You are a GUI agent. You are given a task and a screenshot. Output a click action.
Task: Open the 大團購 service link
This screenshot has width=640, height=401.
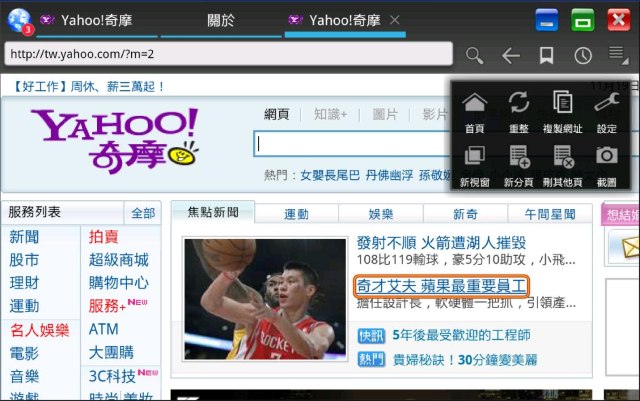coord(111,352)
